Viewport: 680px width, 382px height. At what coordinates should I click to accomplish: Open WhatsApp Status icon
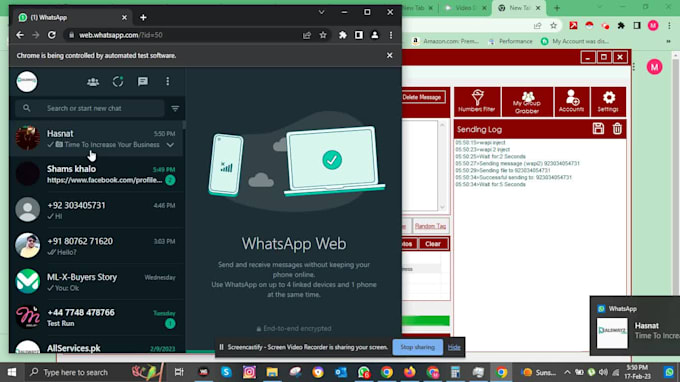[x=118, y=82]
